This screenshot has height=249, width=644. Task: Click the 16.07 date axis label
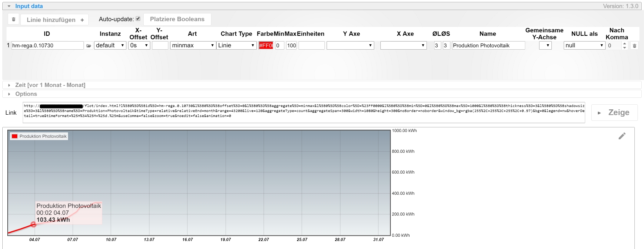[x=188, y=239]
